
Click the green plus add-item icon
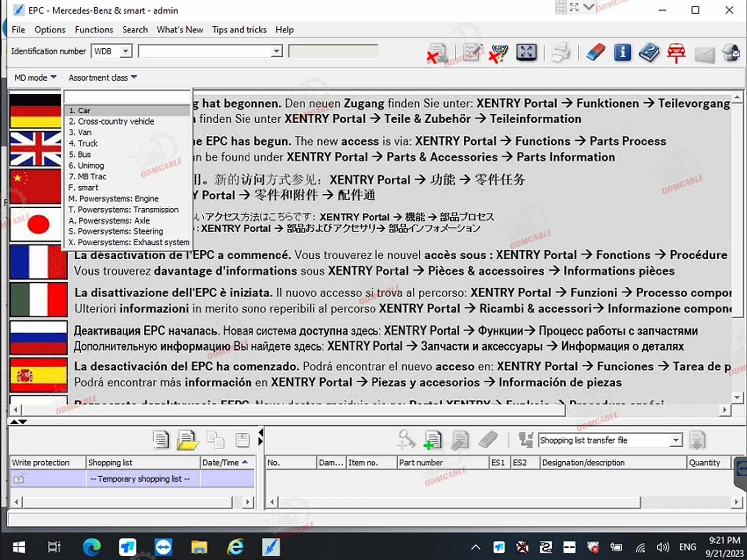coord(432,440)
